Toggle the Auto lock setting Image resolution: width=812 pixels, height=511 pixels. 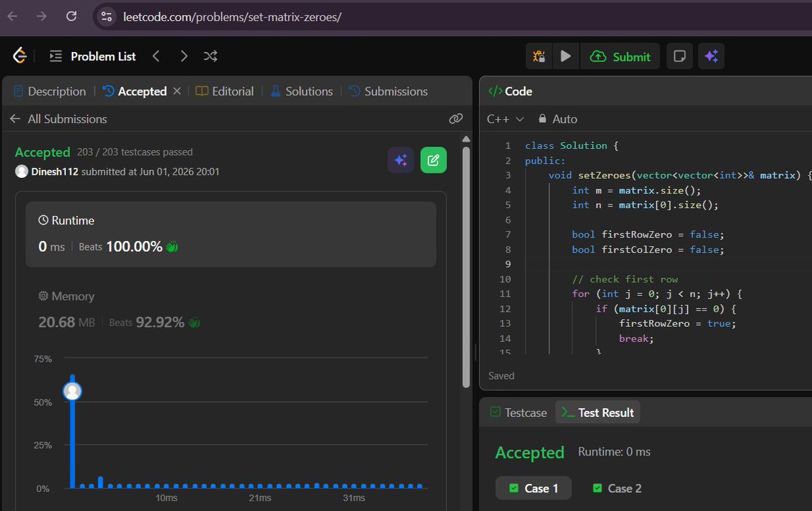(558, 119)
